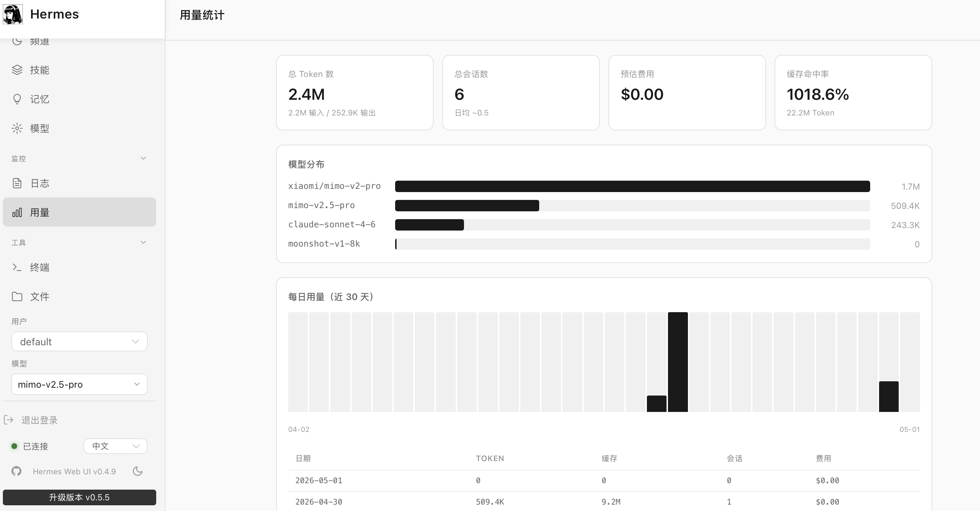Click the xiaomi/mimo-v2-pro distribution bar
Viewport: 980px width, 511px height.
(632, 186)
